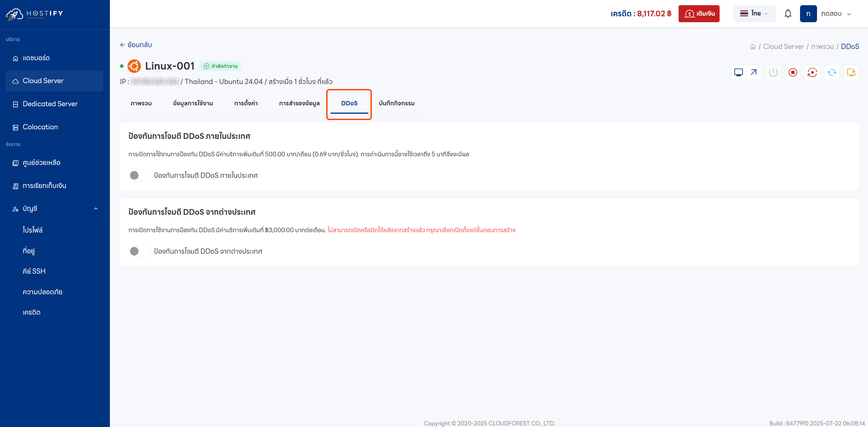Click the home breadcrumb icon
This screenshot has width=868, height=427.
pos(753,47)
